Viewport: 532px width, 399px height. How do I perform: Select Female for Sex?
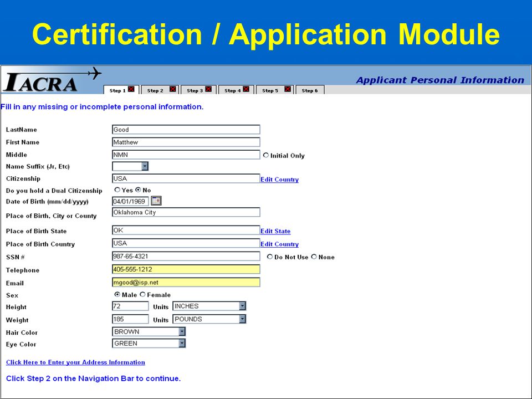coord(143,294)
